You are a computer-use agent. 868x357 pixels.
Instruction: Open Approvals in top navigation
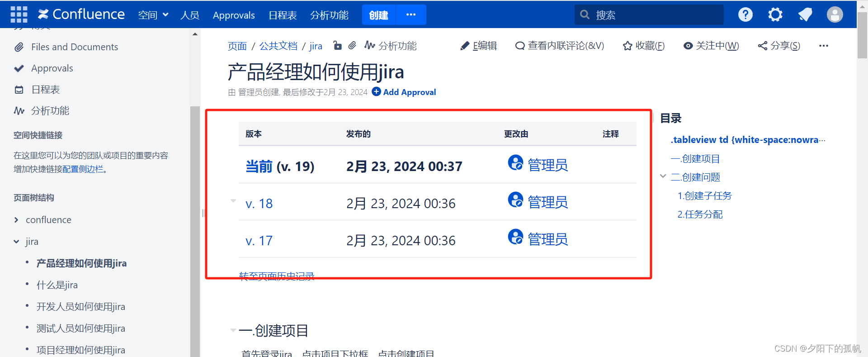pos(234,15)
